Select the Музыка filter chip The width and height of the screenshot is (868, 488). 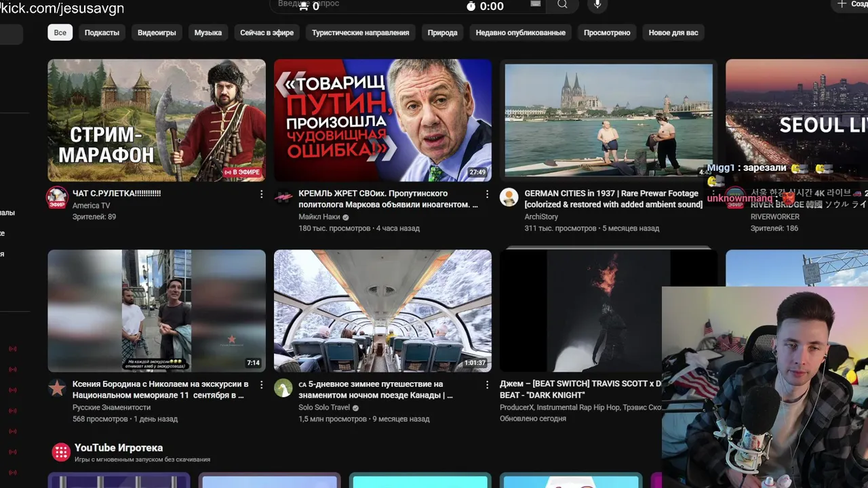pyautogui.click(x=208, y=33)
